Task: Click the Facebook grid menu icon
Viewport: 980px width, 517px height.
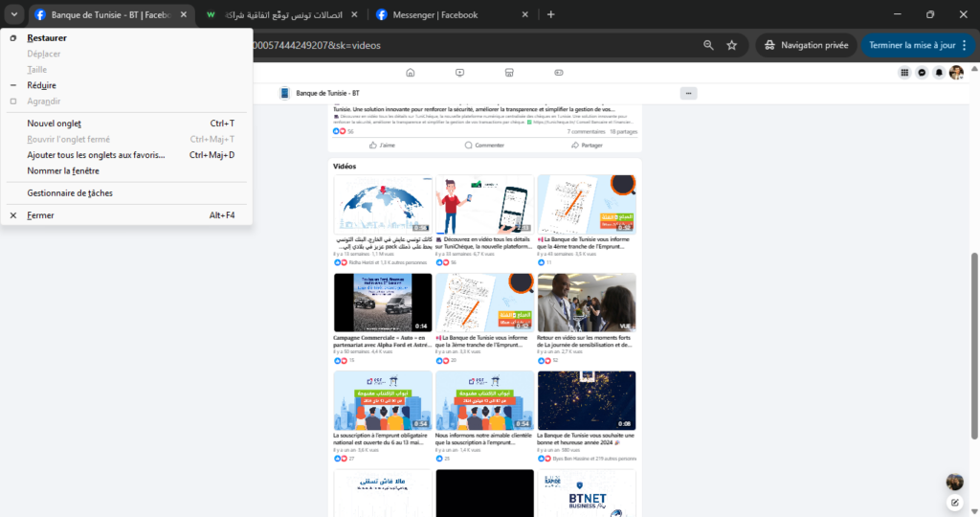Action: coord(904,73)
